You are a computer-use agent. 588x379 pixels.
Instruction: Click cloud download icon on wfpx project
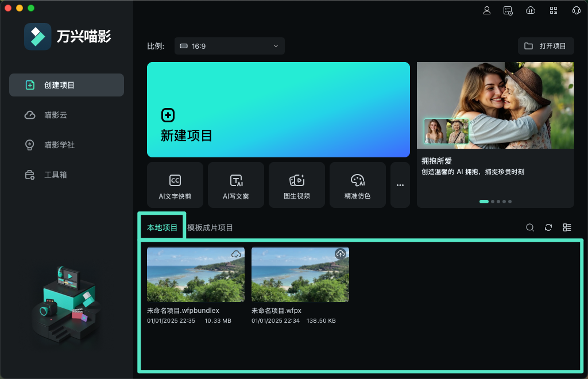click(340, 254)
